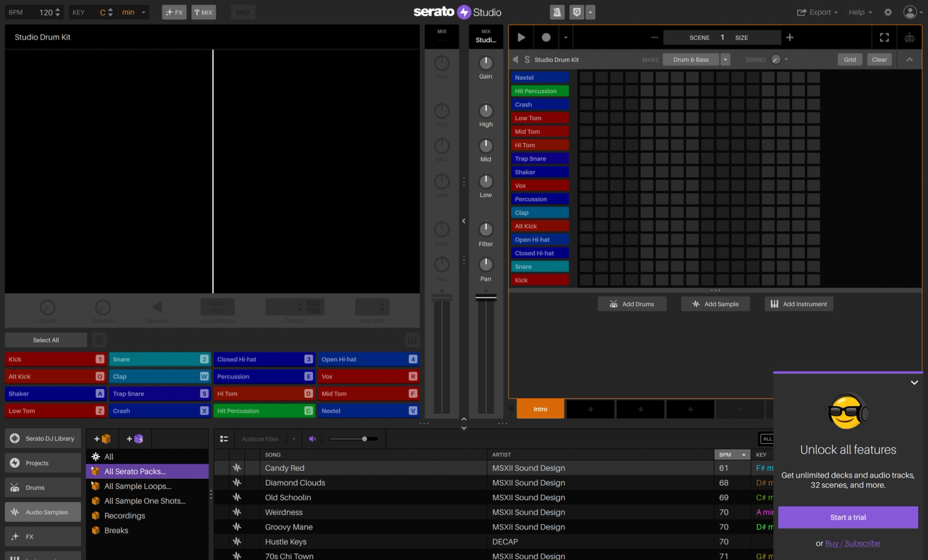
Task: Select the Drums section in the sidebar
Action: pyautogui.click(x=42, y=487)
